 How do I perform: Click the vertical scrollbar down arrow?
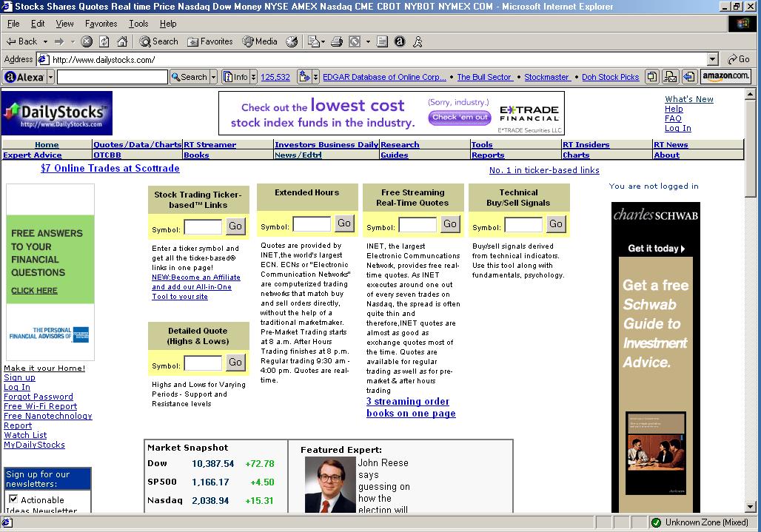750,508
